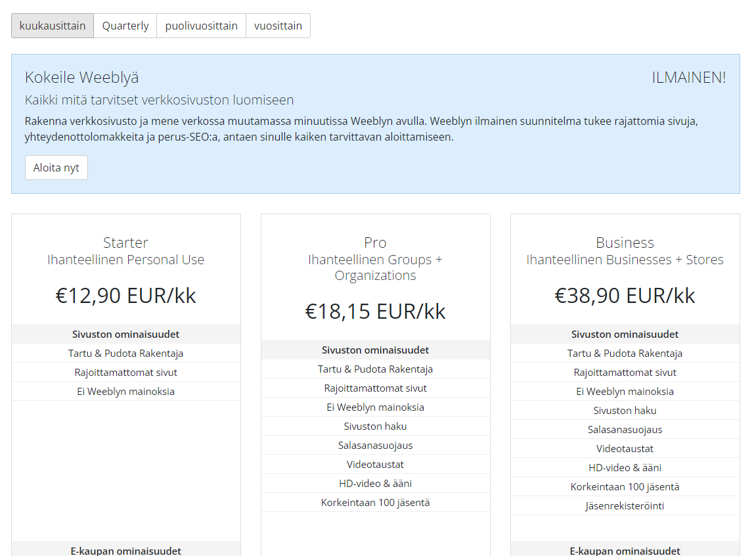756x556 pixels.
Task: Click E-kaupan ominaisuudet header in Business card
Action: [x=625, y=549]
